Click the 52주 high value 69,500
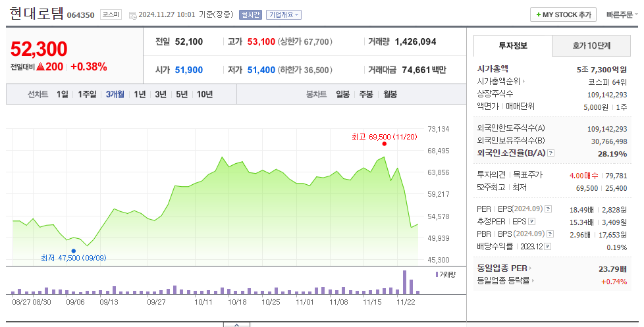Screen dimensions: 644x327 coord(587,188)
